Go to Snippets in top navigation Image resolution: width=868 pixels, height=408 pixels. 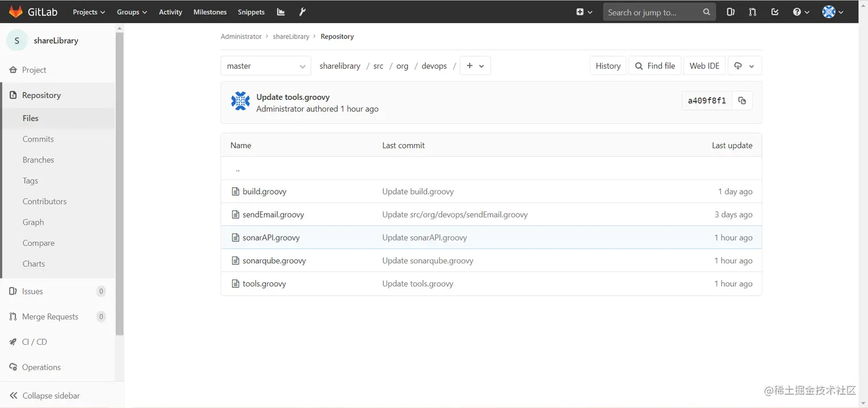point(251,12)
